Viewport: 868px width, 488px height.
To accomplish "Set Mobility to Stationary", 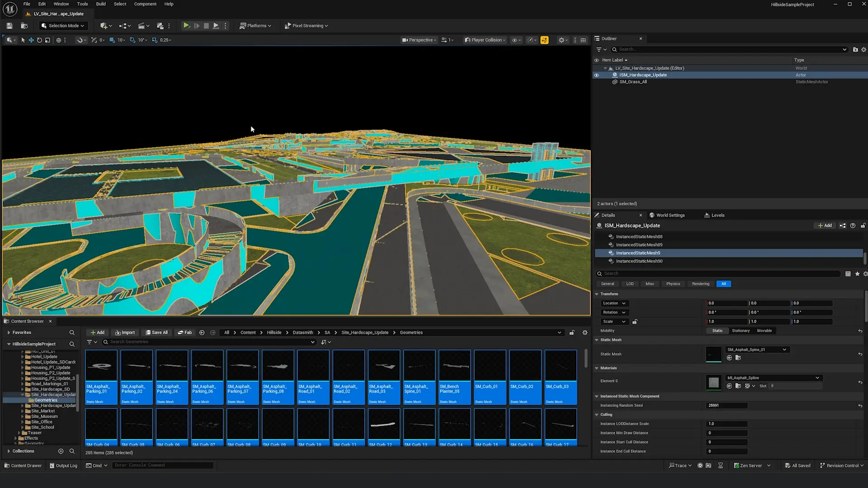I will click(x=741, y=331).
